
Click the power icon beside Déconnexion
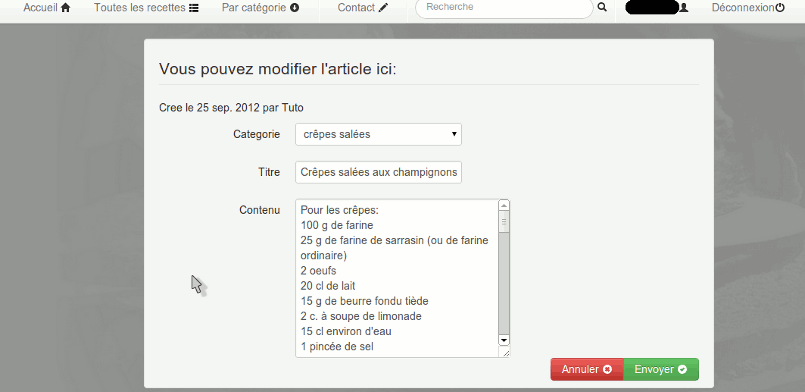coord(780,8)
